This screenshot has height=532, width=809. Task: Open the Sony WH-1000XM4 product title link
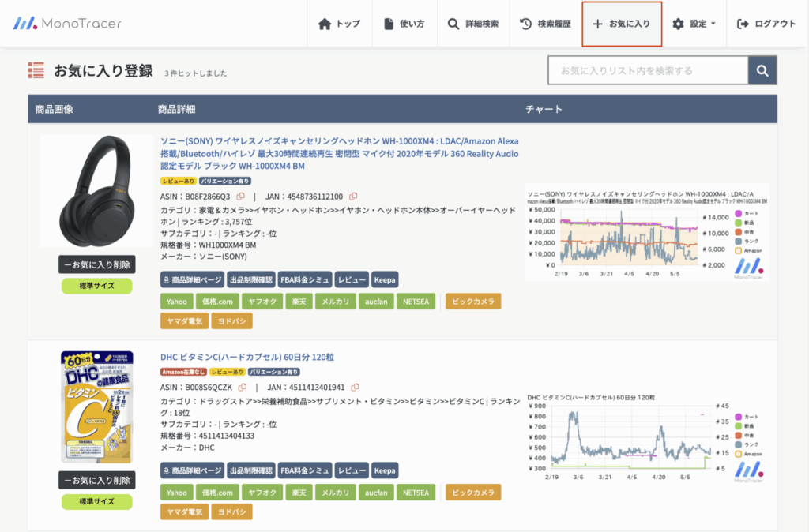click(x=340, y=154)
